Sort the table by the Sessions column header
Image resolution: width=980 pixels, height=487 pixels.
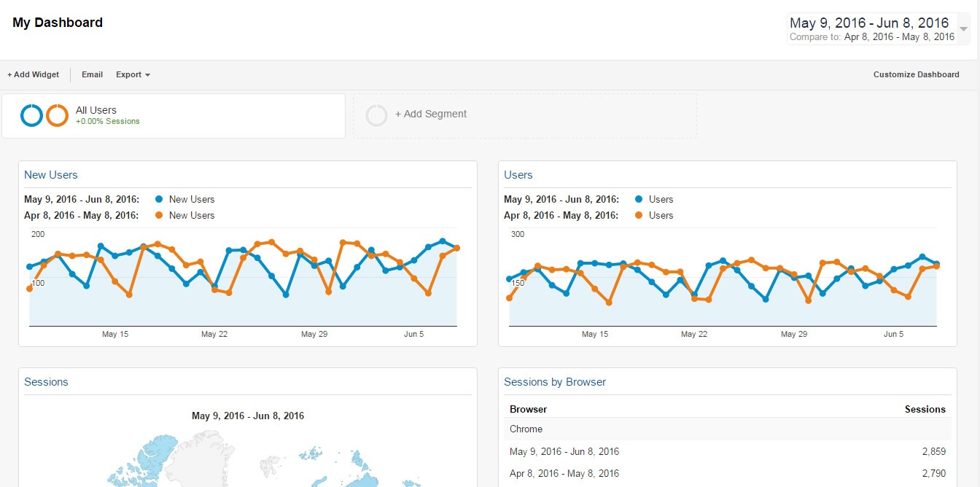click(x=925, y=409)
